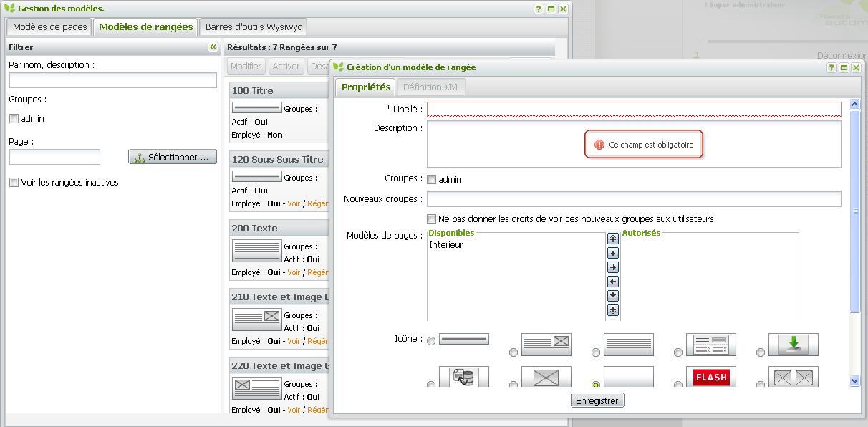
Task: Collapse the Filtrer panel with the double chevron
Action: [212, 47]
